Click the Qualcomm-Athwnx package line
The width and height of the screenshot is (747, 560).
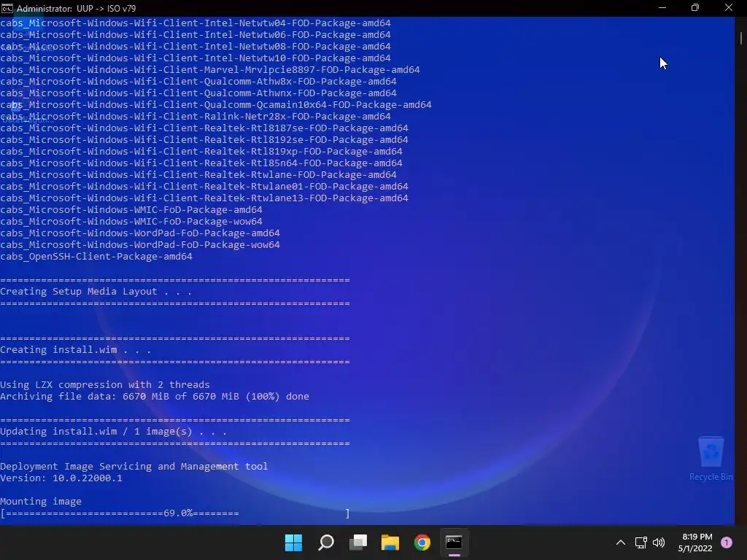coord(198,93)
